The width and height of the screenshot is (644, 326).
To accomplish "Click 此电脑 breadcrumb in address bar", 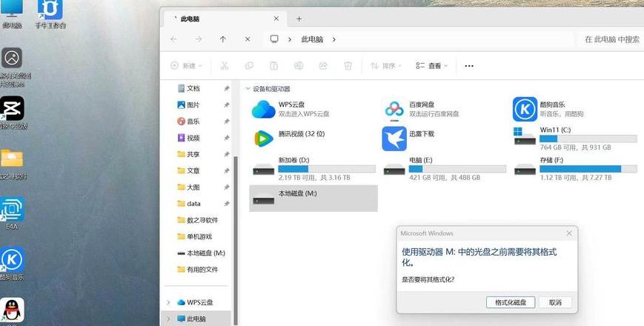I will (x=313, y=39).
